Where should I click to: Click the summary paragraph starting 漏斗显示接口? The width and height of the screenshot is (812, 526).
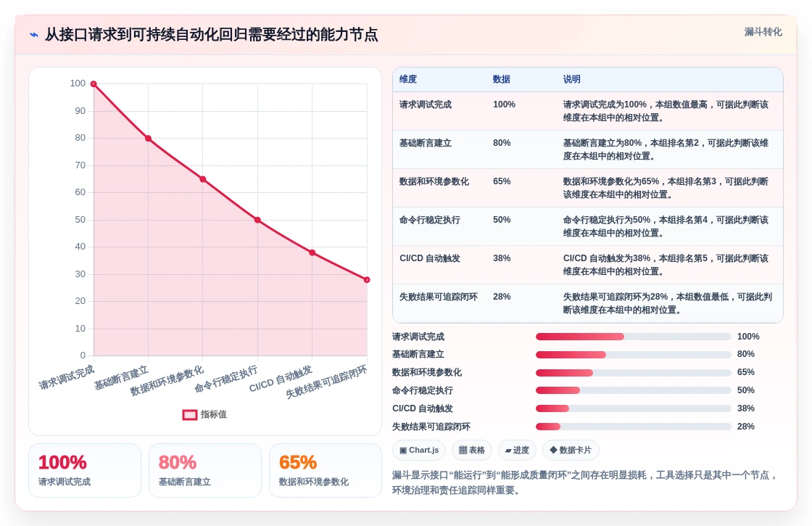click(584, 482)
